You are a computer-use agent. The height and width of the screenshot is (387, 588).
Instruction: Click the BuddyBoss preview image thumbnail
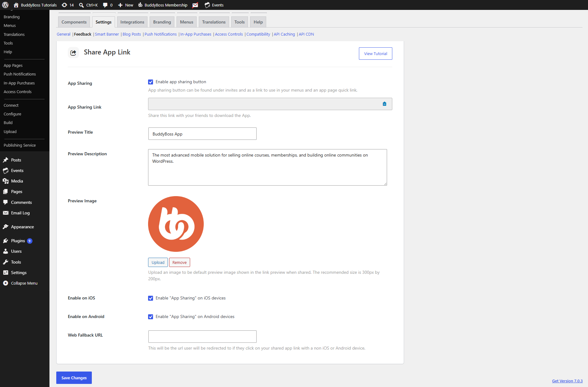[x=176, y=224]
